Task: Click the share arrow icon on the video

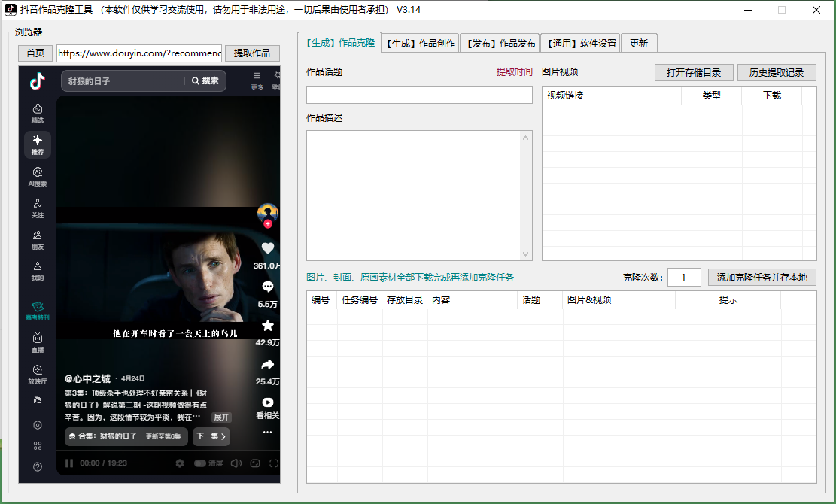Action: (268, 365)
